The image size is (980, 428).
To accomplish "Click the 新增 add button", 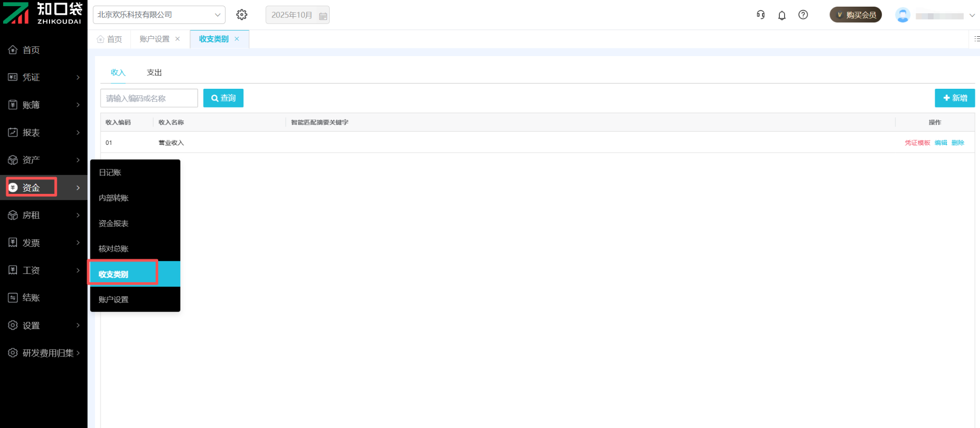I will 954,98.
